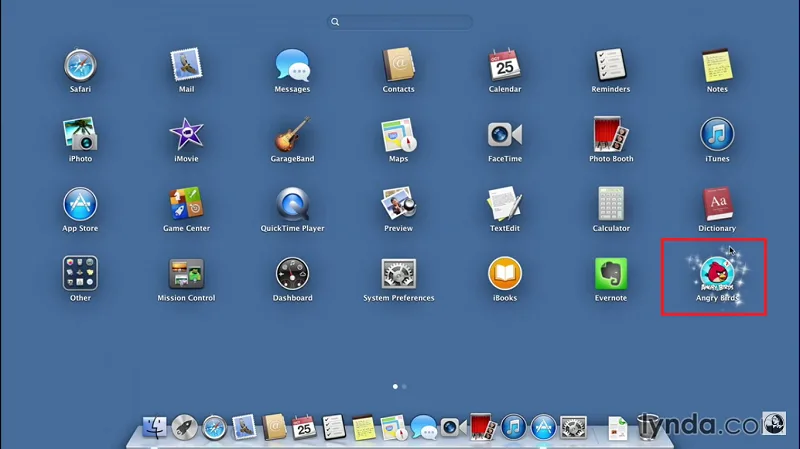Open the Other apps folder

tap(80, 273)
